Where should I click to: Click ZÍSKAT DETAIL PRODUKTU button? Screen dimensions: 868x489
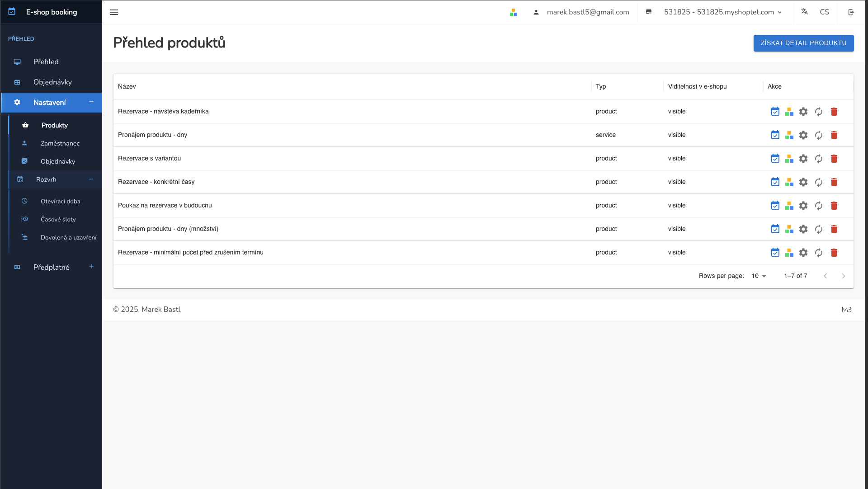pyautogui.click(x=803, y=43)
